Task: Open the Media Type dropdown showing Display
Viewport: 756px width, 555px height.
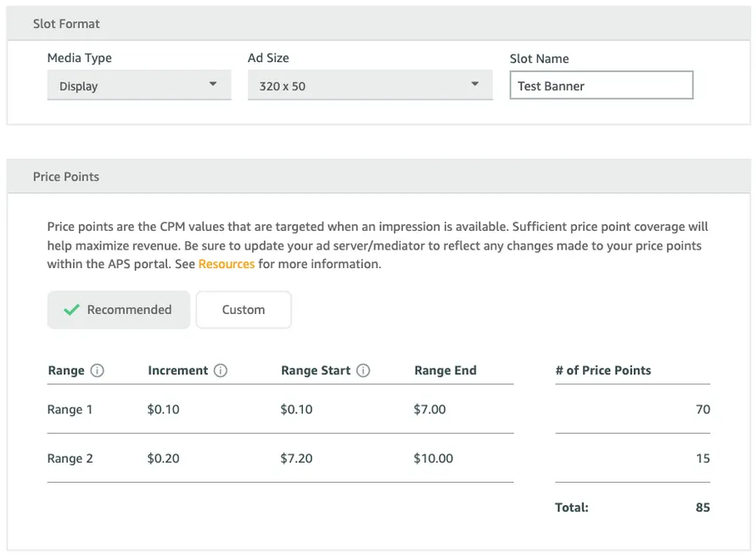Action: 138,85
